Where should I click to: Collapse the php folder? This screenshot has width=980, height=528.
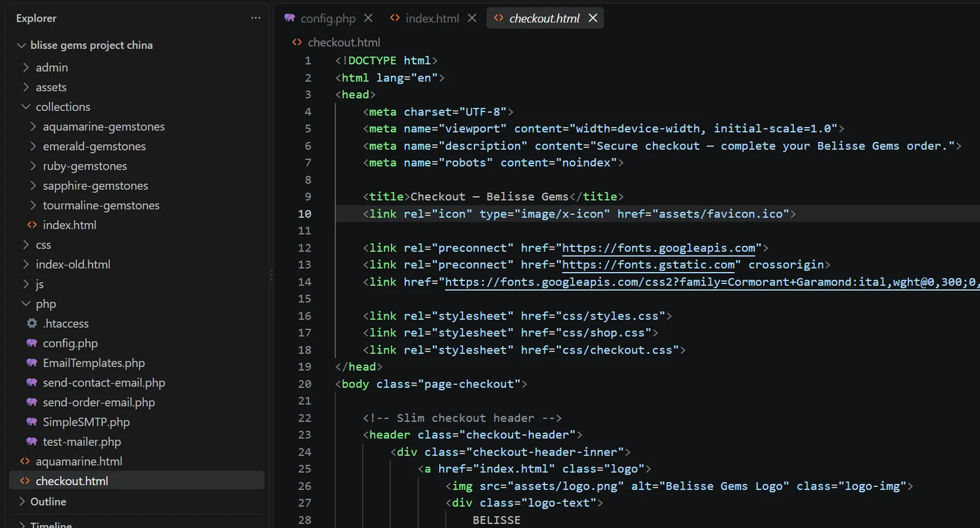click(26, 304)
